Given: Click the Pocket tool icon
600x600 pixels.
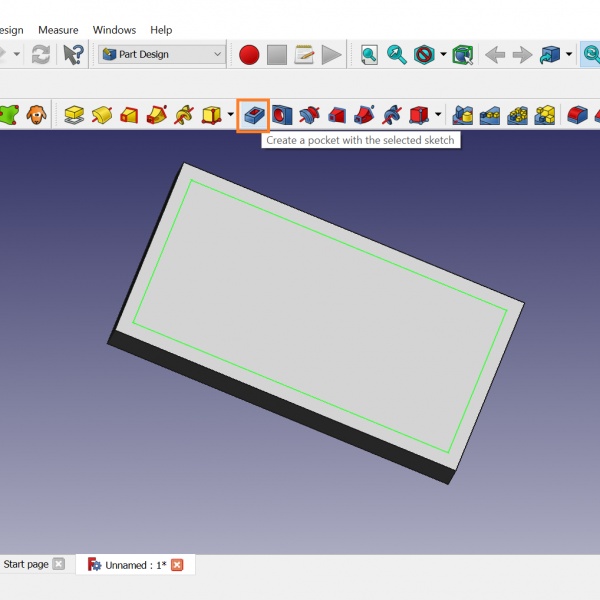Looking at the screenshot, I should point(253,115).
